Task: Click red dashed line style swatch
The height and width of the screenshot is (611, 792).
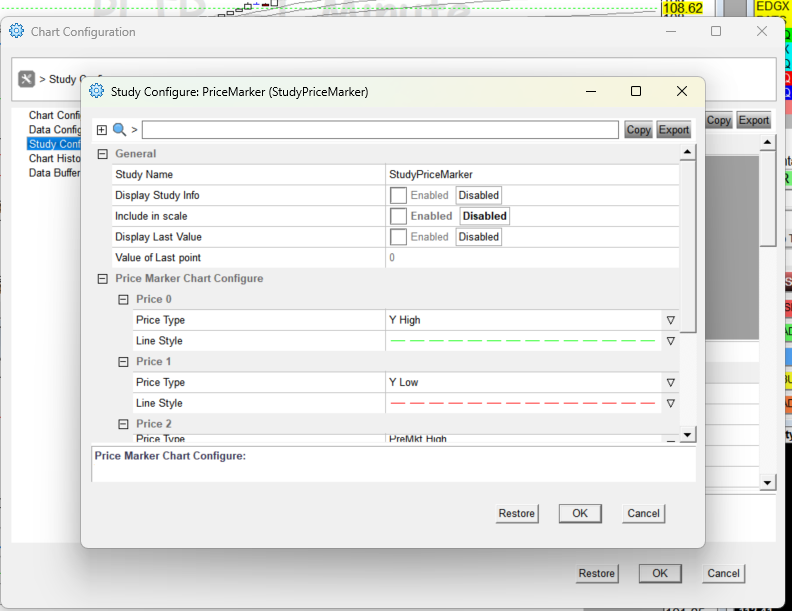Action: coord(523,403)
